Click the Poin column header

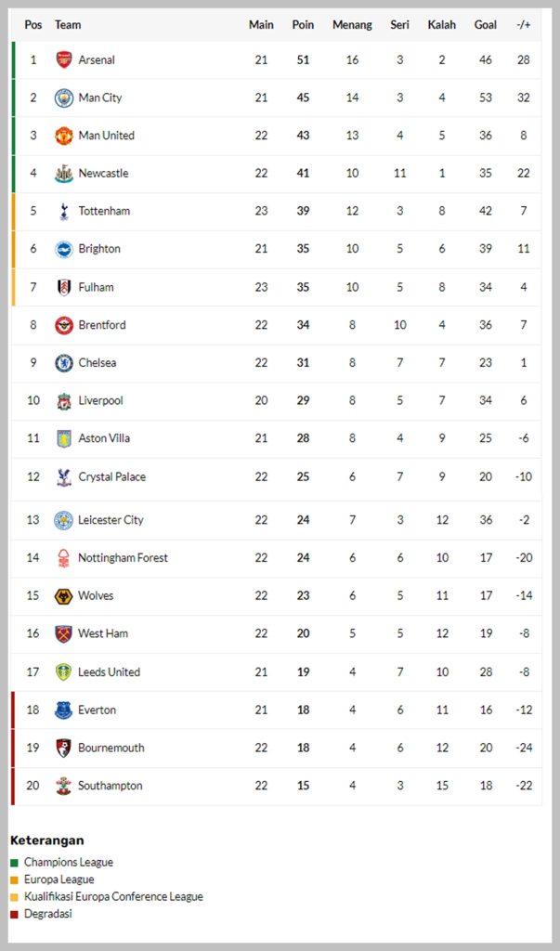point(303,25)
